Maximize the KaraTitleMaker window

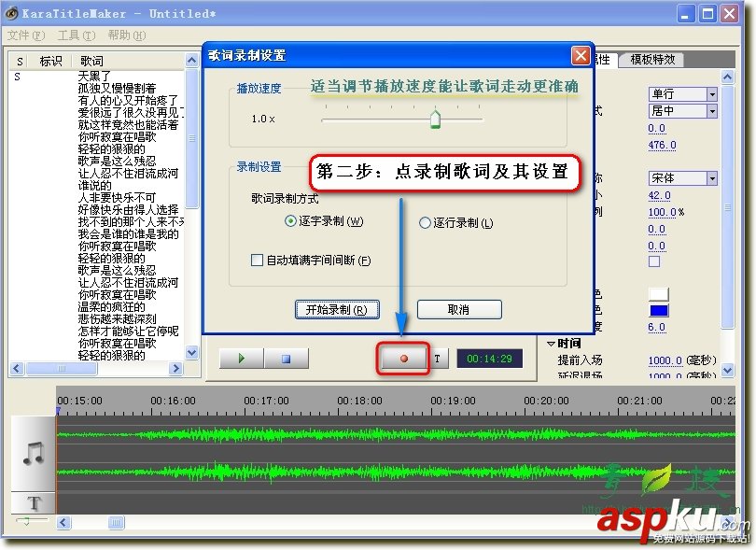tap(707, 13)
